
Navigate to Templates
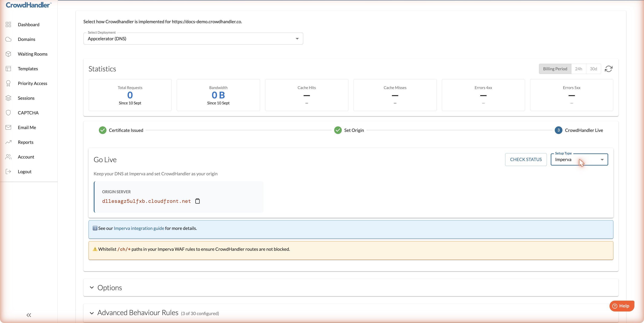point(28,69)
